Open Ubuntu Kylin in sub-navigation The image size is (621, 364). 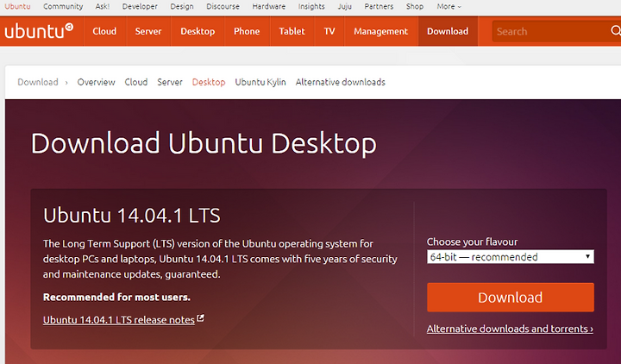tap(260, 82)
